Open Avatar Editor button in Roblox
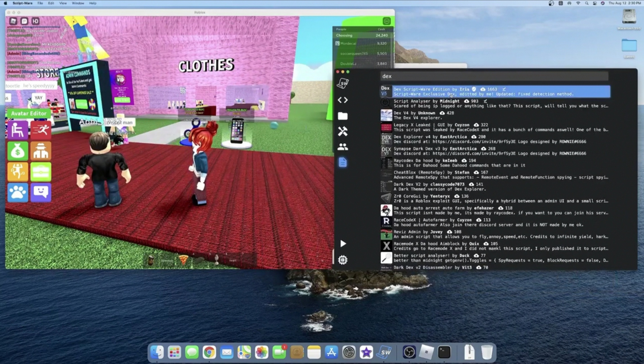Viewport: 644px width, 364px height. pyautogui.click(x=29, y=114)
